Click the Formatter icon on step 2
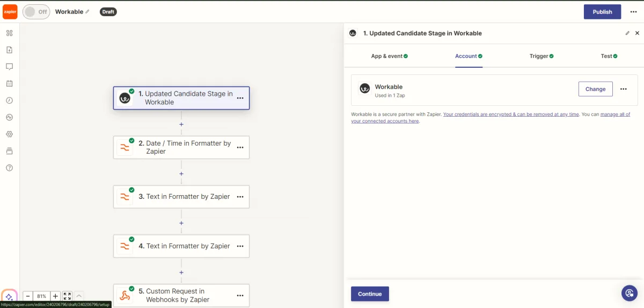This screenshot has height=308, width=644. [x=125, y=147]
